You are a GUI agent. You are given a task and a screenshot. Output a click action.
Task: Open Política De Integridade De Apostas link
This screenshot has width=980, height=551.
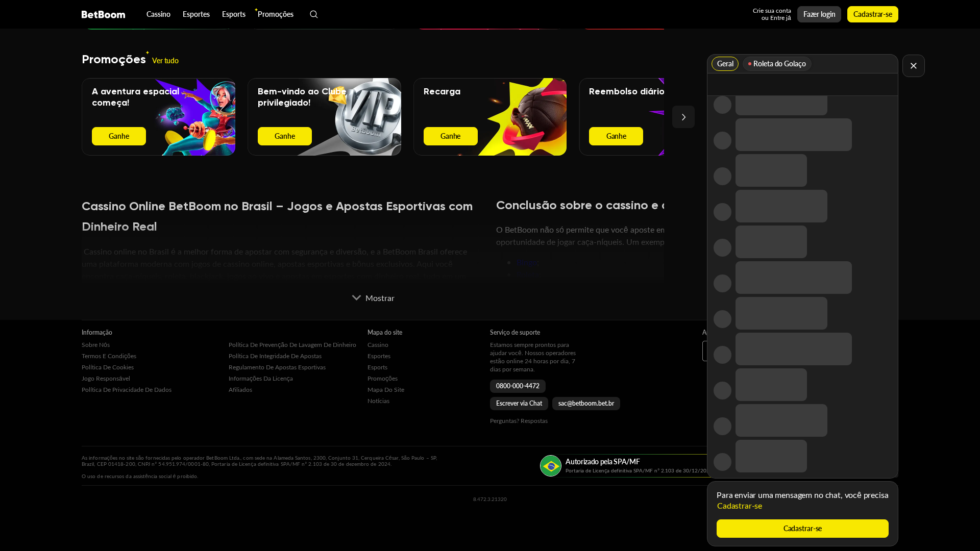tap(275, 356)
